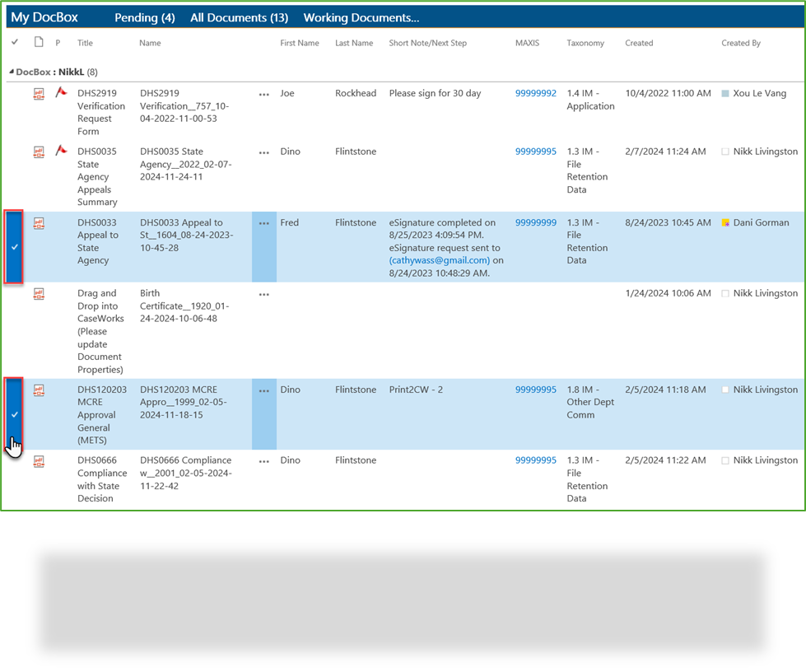Open the All Documents (13) view
This screenshot has width=806, height=672.
[239, 17]
